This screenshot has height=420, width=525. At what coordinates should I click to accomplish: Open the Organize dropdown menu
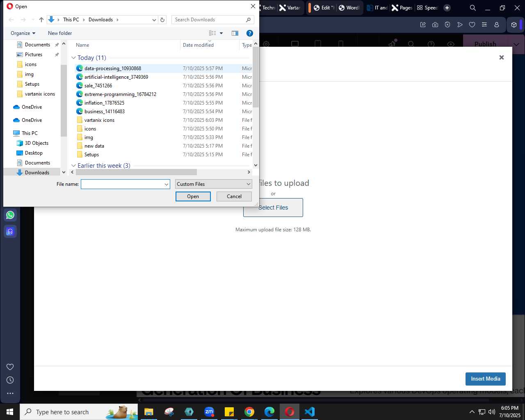pyautogui.click(x=23, y=33)
